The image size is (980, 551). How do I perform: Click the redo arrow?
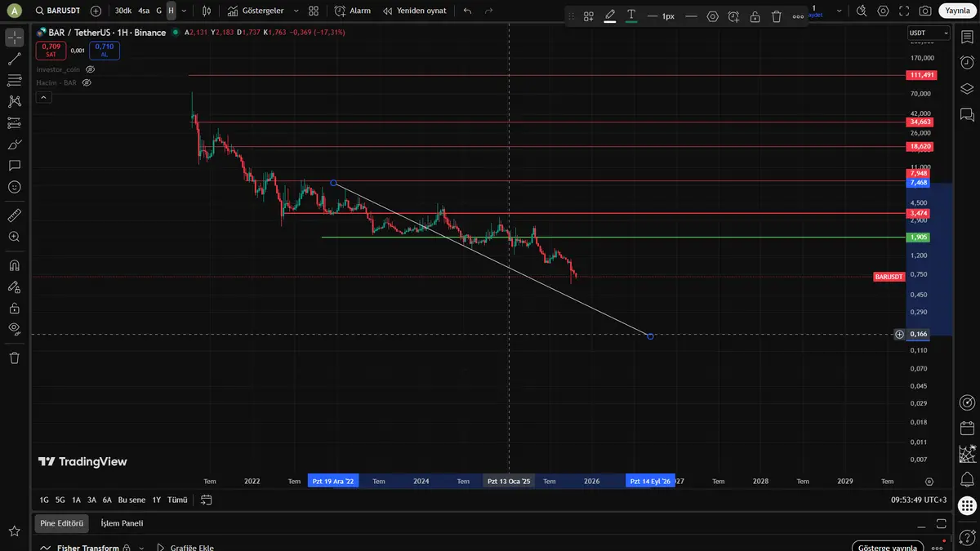[488, 11]
